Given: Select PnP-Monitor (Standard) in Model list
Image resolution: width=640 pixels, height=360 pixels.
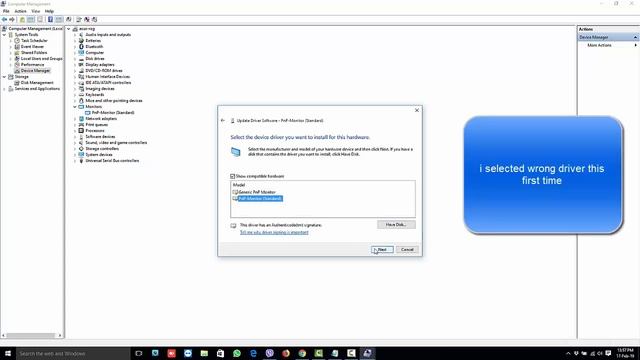Looking at the screenshot, I should point(260,198).
